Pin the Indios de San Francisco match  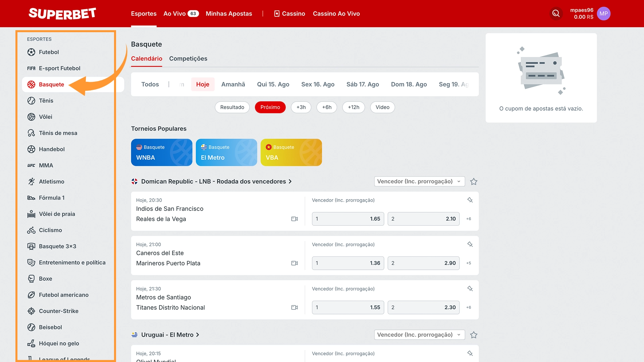[470, 200]
